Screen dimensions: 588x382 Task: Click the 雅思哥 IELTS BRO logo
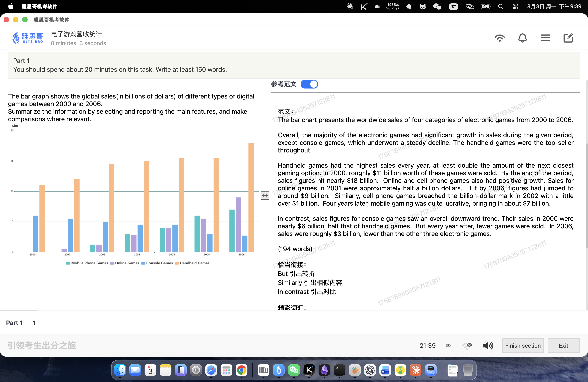click(x=28, y=38)
